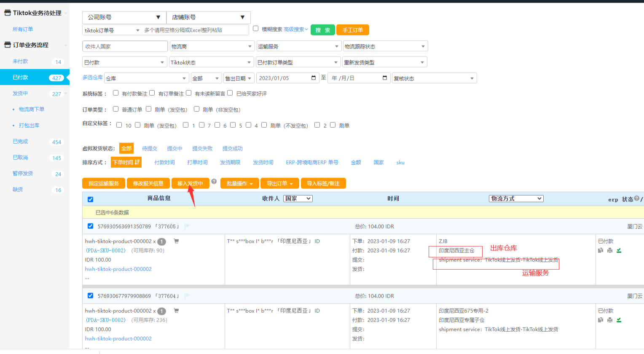The width and height of the screenshot is (644, 354).
Task: Click the green 搜索 button
Action: 323,30
